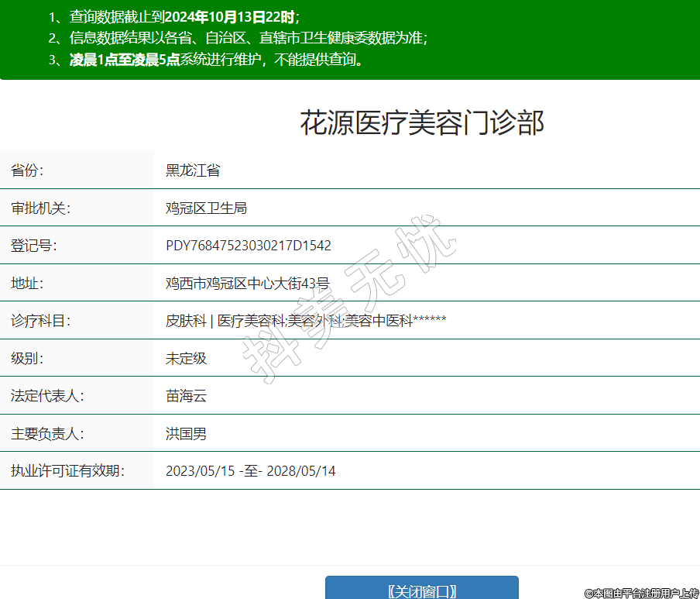Select the address 鸡西市鸡冠区中心大街43号
700x599 pixels.
coord(247,284)
